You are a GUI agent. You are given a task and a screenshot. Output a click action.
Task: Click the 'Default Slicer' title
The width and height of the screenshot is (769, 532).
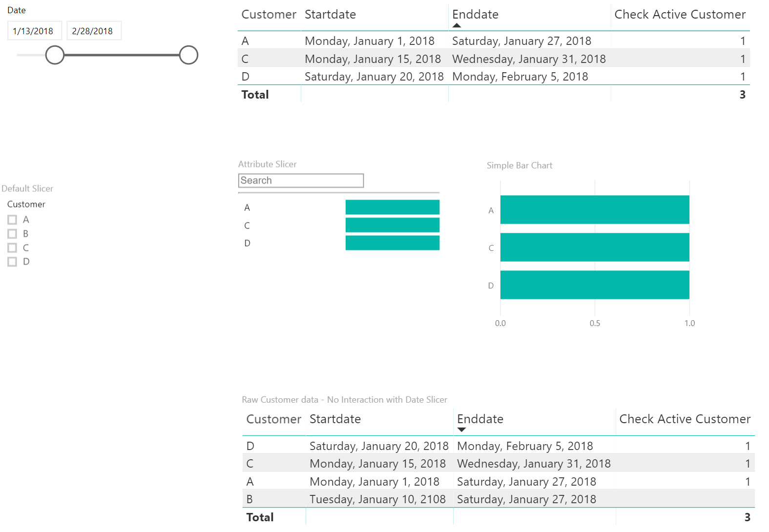(27, 188)
